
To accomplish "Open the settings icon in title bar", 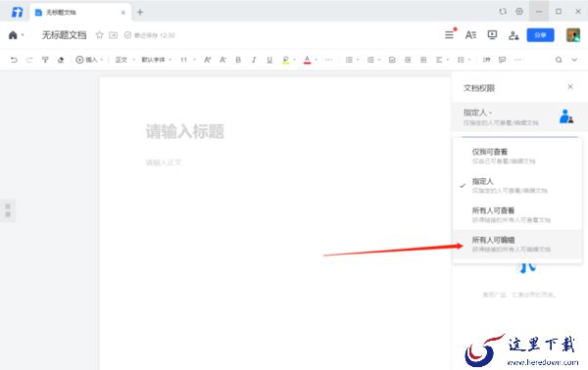I will click(x=519, y=12).
